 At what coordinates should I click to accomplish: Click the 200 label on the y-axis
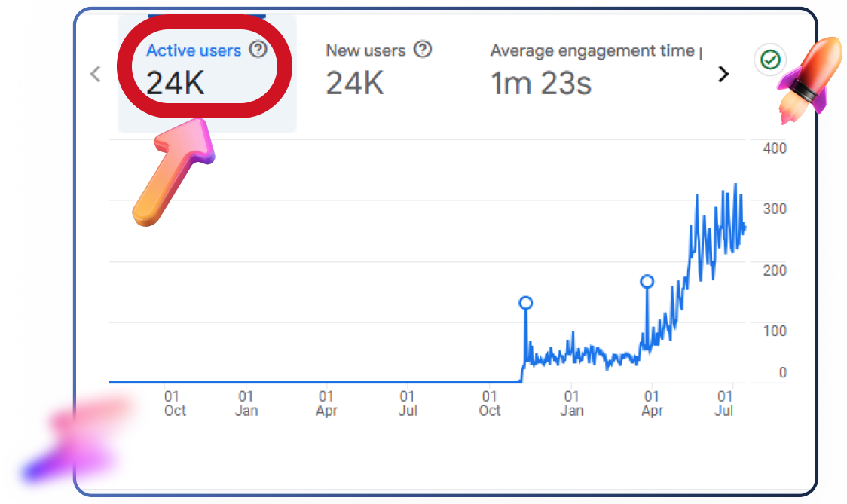774,270
